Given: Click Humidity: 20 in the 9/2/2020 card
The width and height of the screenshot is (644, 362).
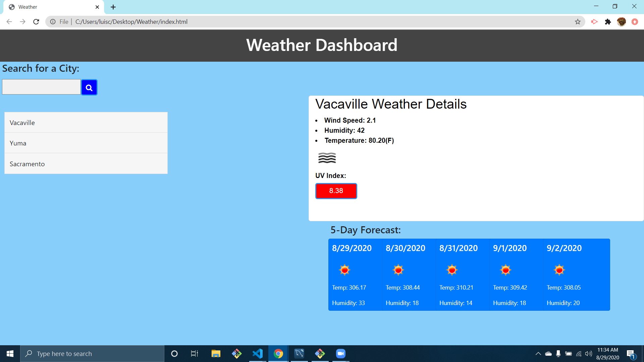Looking at the screenshot, I should pyautogui.click(x=563, y=303).
